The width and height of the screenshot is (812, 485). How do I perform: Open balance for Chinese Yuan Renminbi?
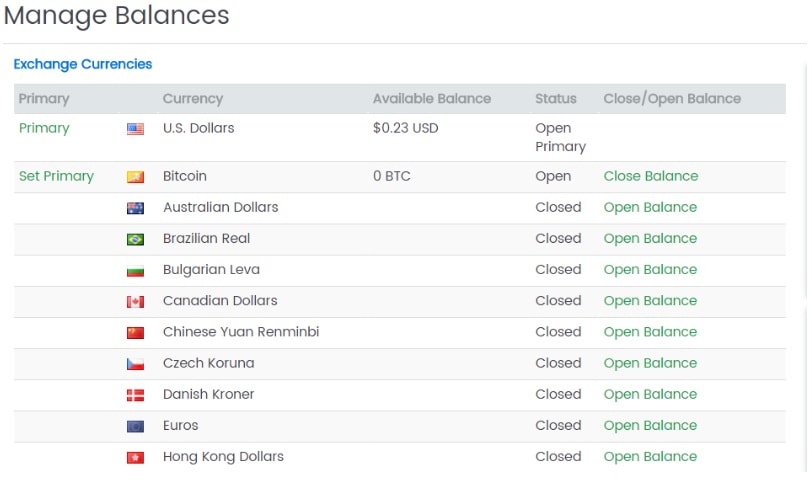(650, 331)
